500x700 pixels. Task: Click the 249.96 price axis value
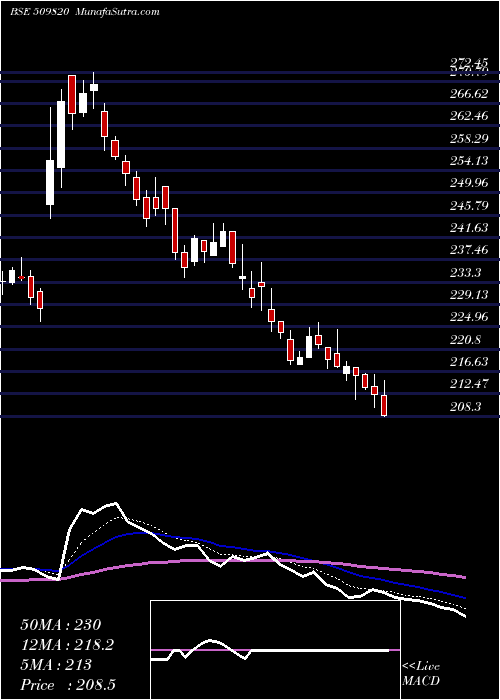coord(469,183)
